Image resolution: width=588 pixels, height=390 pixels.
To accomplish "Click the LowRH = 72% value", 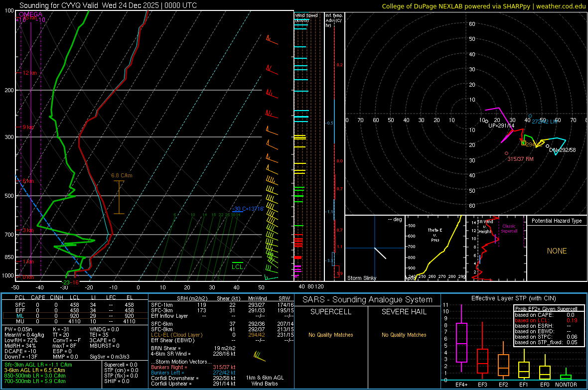I will point(20,341).
